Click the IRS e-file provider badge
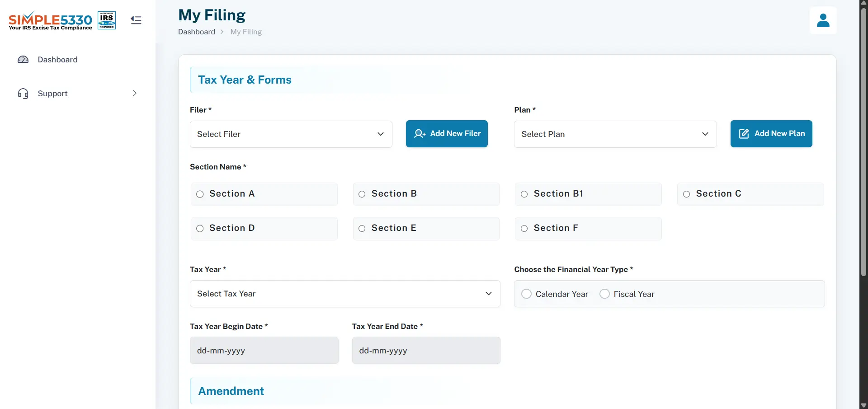The height and width of the screenshot is (409, 868). click(107, 20)
